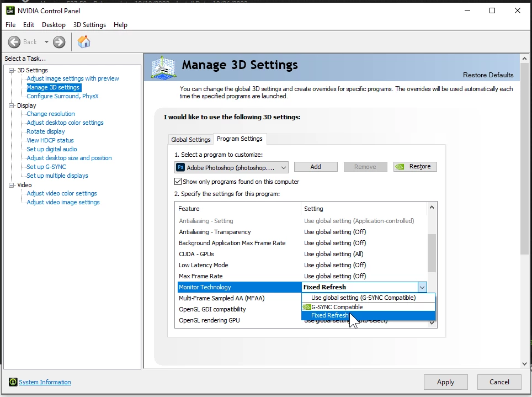This screenshot has height=397, width=532.
Task: Switch to the Global Settings tab
Action: coord(191,140)
